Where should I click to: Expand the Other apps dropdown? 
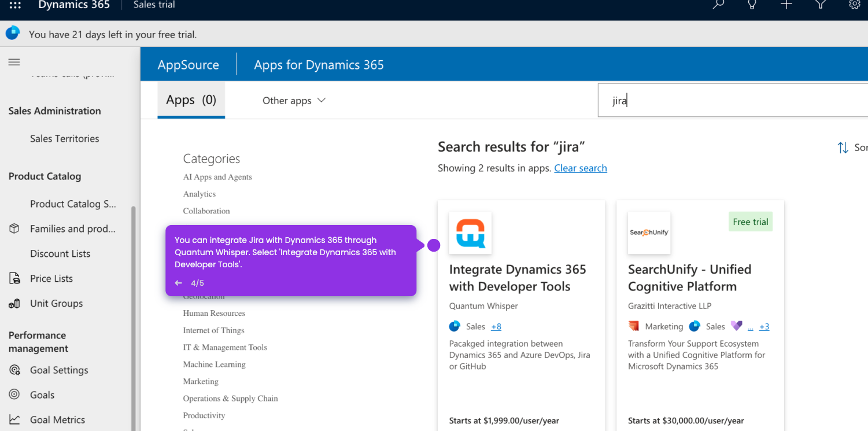click(294, 101)
